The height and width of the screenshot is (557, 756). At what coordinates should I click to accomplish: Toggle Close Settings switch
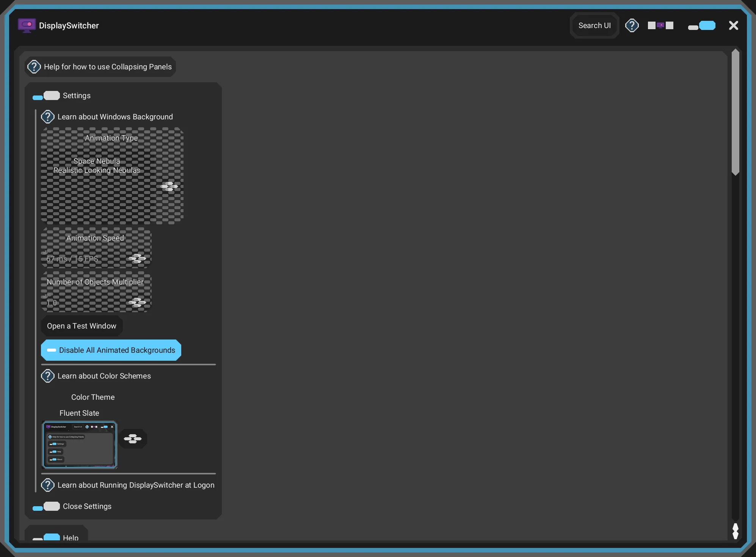coord(46,506)
